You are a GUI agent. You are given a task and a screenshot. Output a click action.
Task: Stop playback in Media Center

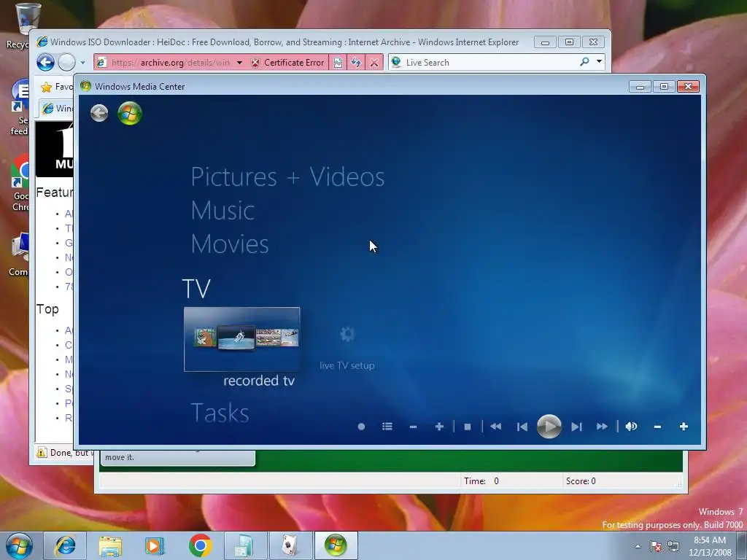point(468,427)
